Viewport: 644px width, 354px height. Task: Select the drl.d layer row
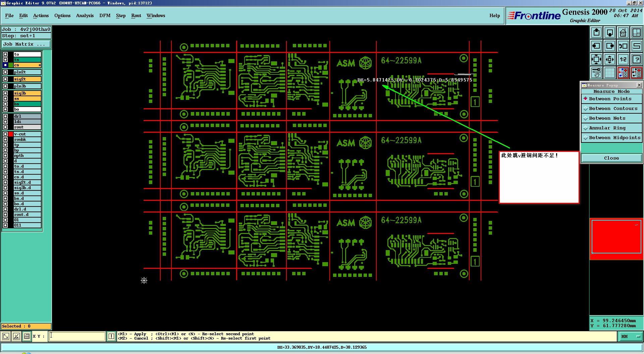[27, 209]
